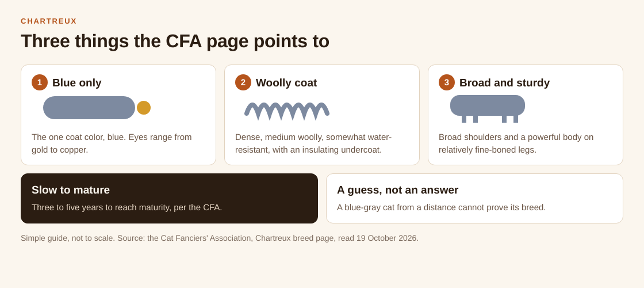Click the blue-gray rounded body shape illustration

(x=89, y=108)
